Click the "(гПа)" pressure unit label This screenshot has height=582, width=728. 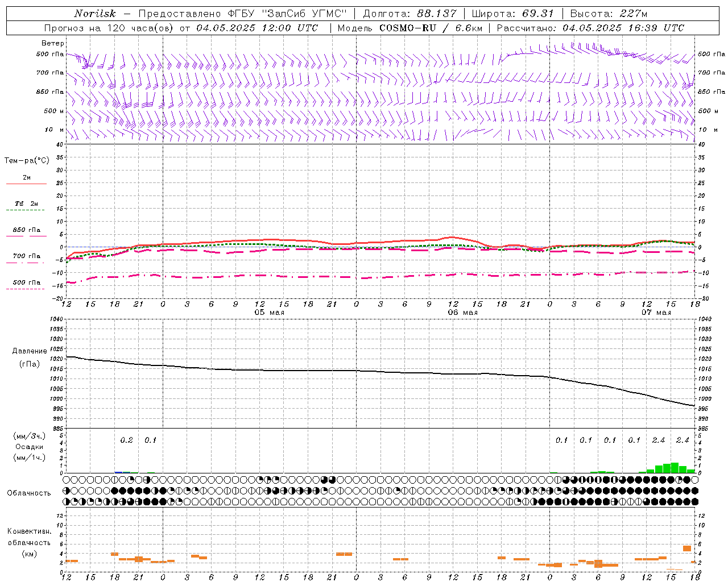click(x=30, y=364)
